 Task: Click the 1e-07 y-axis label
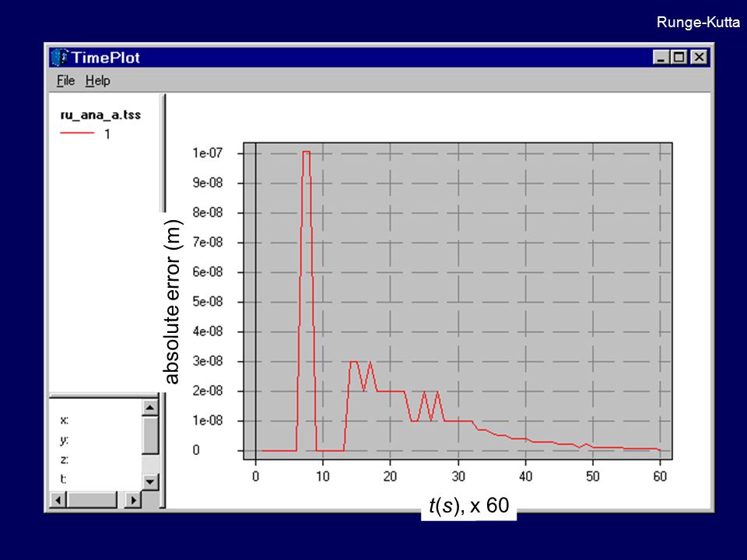pyautogui.click(x=207, y=153)
